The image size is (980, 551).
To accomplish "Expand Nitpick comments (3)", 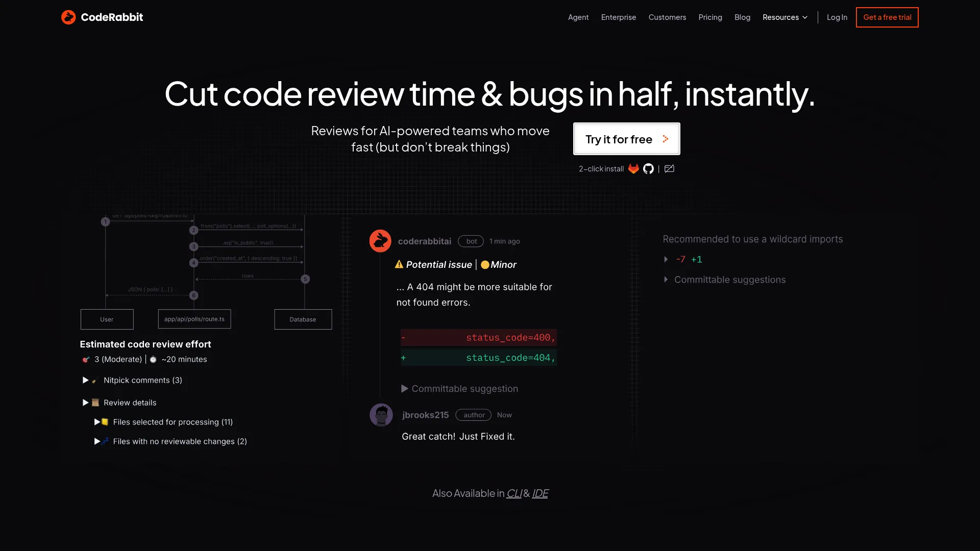I will point(86,380).
